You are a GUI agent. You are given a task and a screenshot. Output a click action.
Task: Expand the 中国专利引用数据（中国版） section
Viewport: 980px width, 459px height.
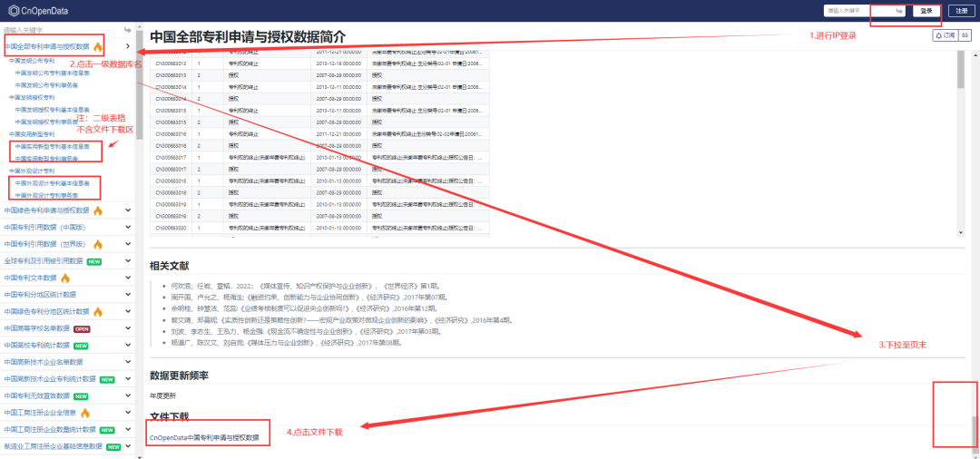pos(128,227)
